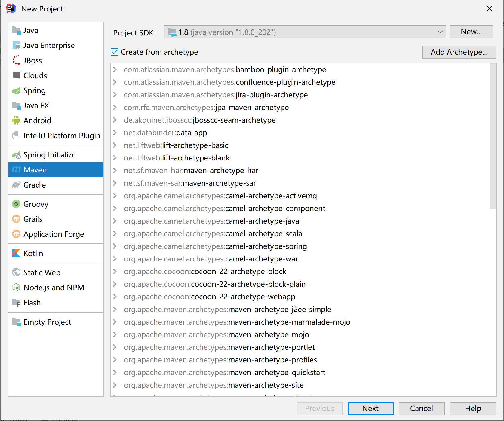Open Help for New Project
504x421 pixels.
tap(473, 409)
